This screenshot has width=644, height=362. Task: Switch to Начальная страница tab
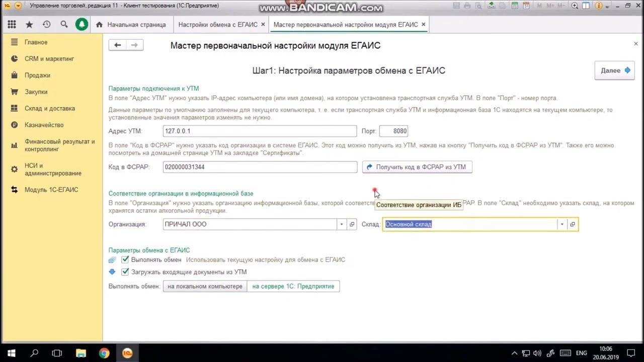[x=131, y=24]
